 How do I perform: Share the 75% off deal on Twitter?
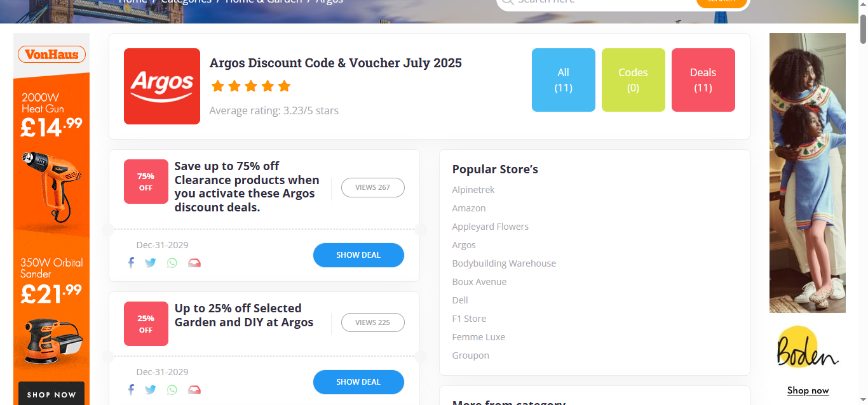(151, 263)
